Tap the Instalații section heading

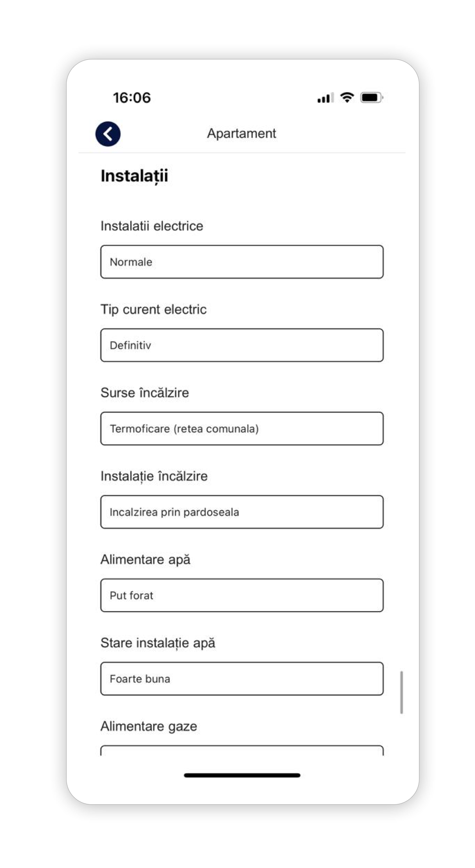pyautogui.click(x=134, y=176)
